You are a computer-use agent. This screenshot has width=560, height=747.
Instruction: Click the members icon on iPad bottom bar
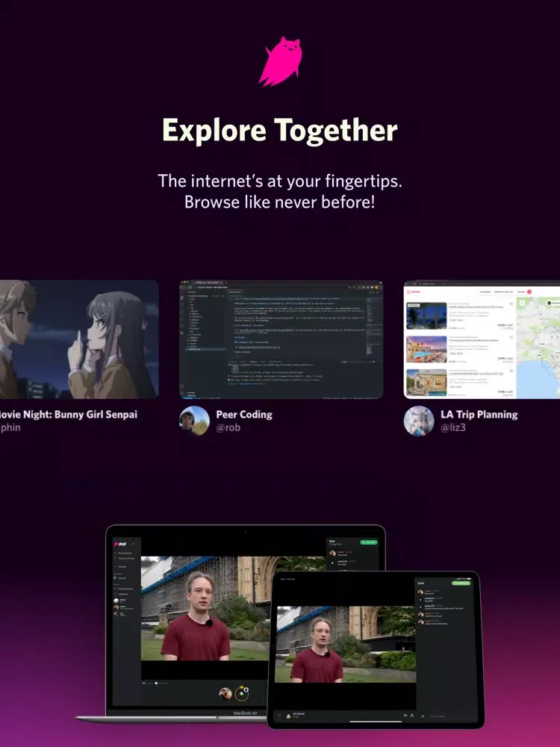coord(412,715)
